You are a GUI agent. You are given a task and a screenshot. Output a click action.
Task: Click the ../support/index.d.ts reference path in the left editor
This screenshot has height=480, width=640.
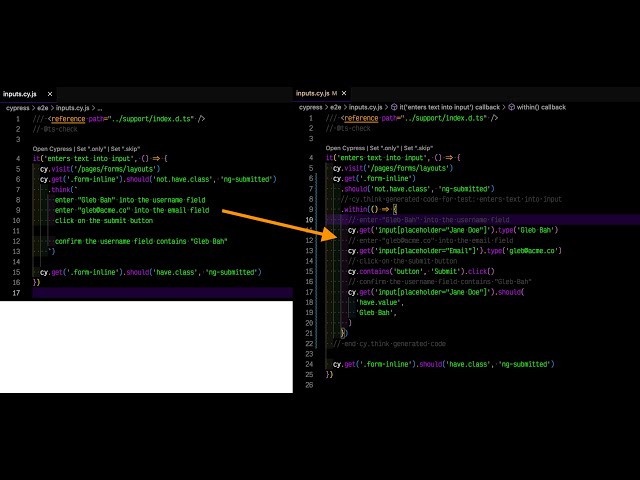pyautogui.click(x=151, y=119)
